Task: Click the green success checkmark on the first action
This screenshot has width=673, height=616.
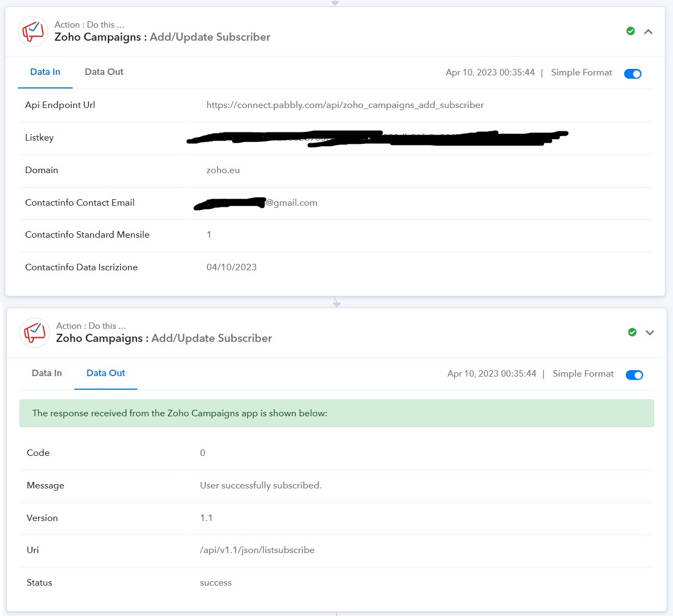Action: pyautogui.click(x=631, y=31)
